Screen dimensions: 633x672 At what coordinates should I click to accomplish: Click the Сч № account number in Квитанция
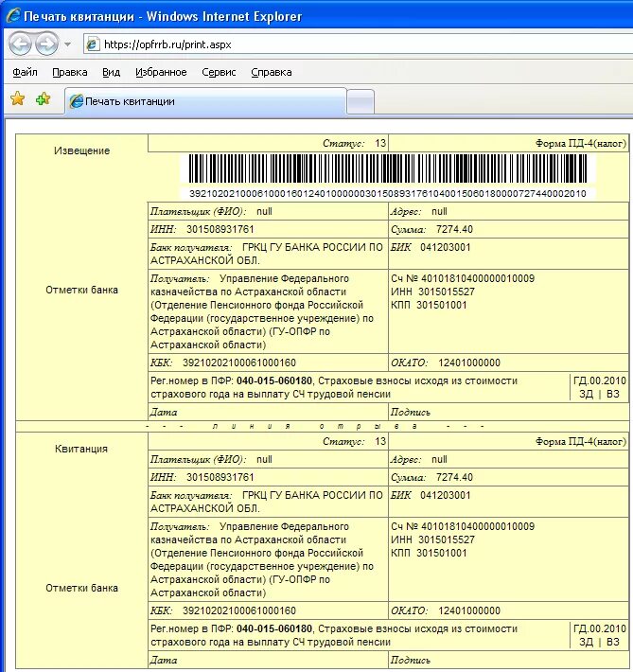(x=463, y=526)
